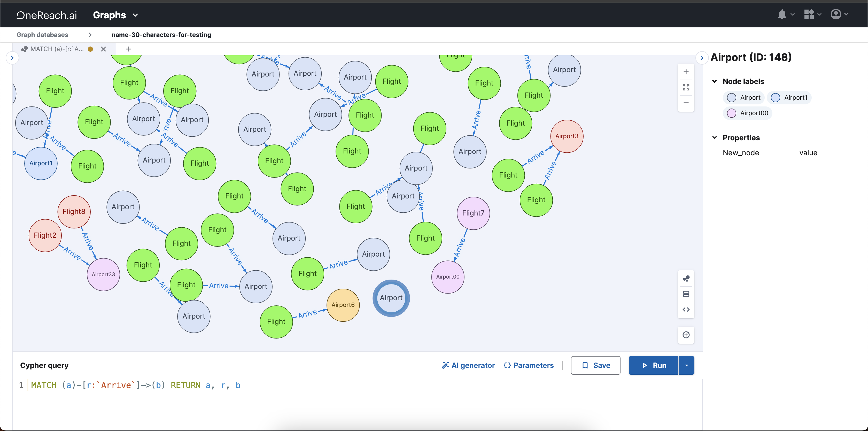Viewport: 868px width, 431px height.
Task: Click the add node circle-plus icon
Action: click(x=686, y=335)
